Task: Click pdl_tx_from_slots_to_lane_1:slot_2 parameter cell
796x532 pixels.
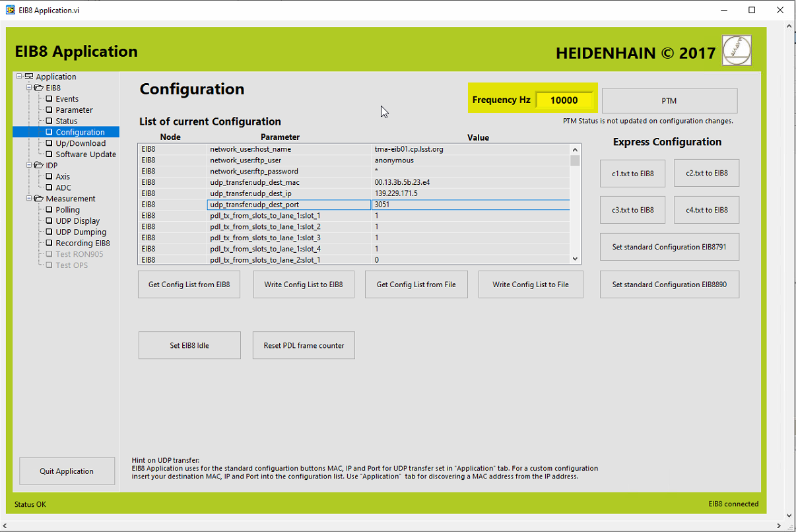Action: (289, 226)
